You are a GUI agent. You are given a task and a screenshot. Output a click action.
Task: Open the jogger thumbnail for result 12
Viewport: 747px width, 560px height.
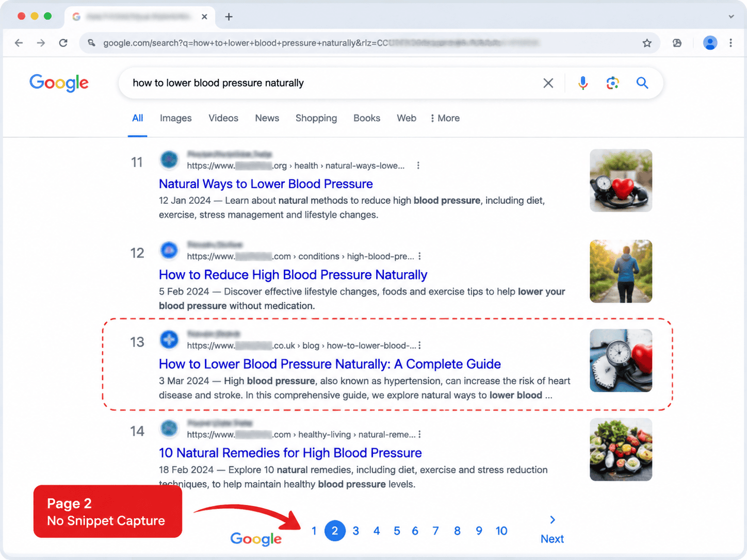[621, 271]
